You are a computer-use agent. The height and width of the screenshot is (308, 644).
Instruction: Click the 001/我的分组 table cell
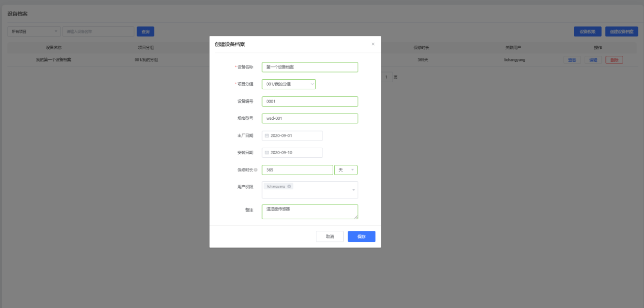[x=146, y=60]
